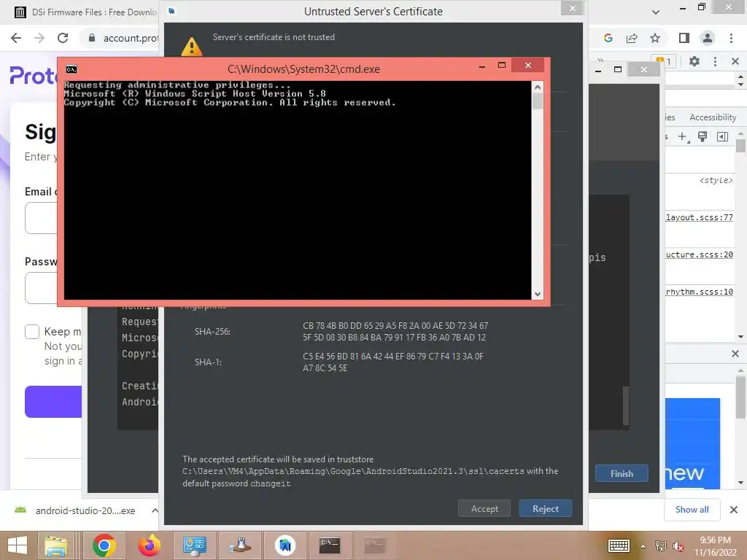Select SHA-256 fingerprint value text
Viewport: 747px width, 560px height.
395,332
